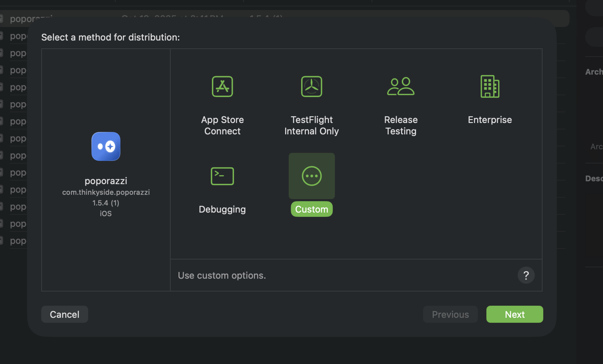The image size is (603, 364).
Task: Choose TestFlight Internal Only icon
Action: click(311, 86)
